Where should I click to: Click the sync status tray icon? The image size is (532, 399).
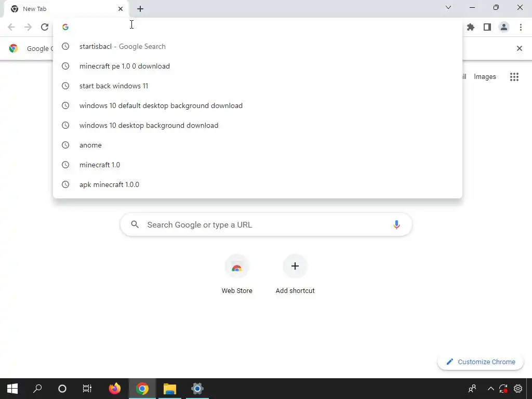coord(503,389)
